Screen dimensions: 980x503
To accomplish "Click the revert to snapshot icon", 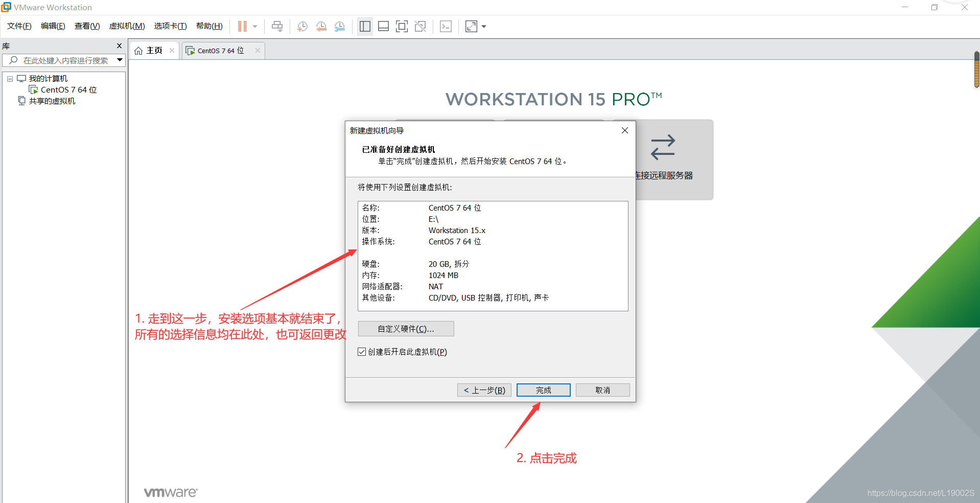I will coord(321,26).
